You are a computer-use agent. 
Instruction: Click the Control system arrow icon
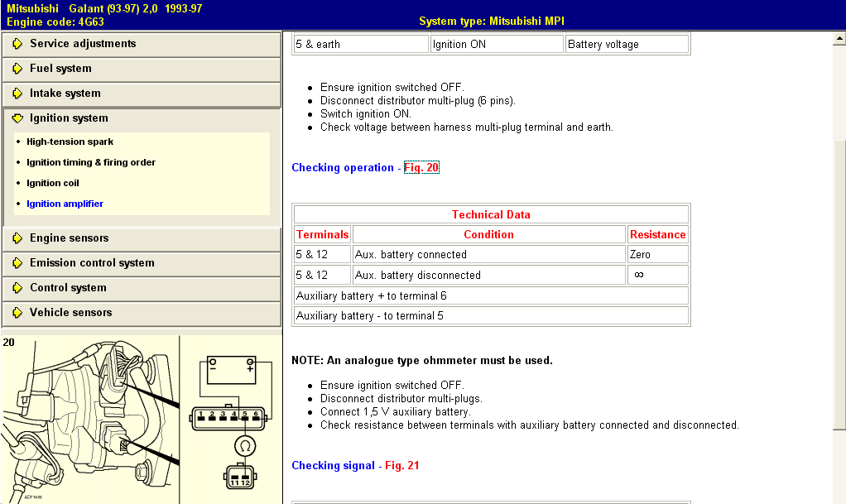17,288
